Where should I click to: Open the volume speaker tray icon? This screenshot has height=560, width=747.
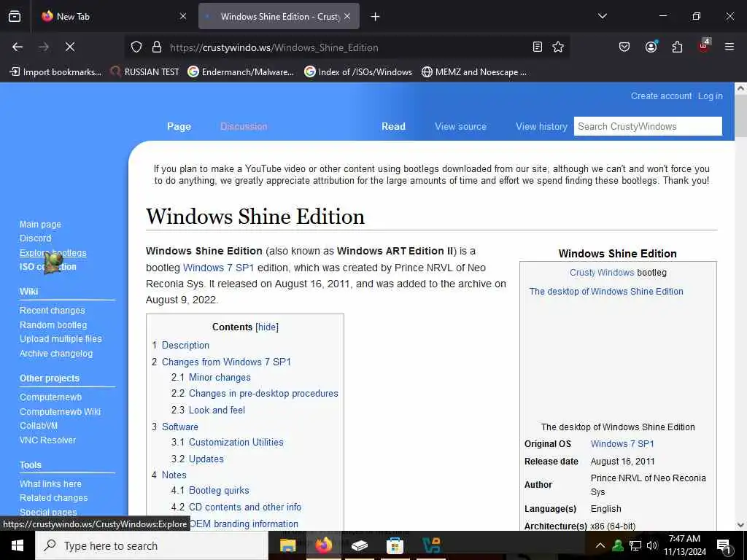(651, 545)
